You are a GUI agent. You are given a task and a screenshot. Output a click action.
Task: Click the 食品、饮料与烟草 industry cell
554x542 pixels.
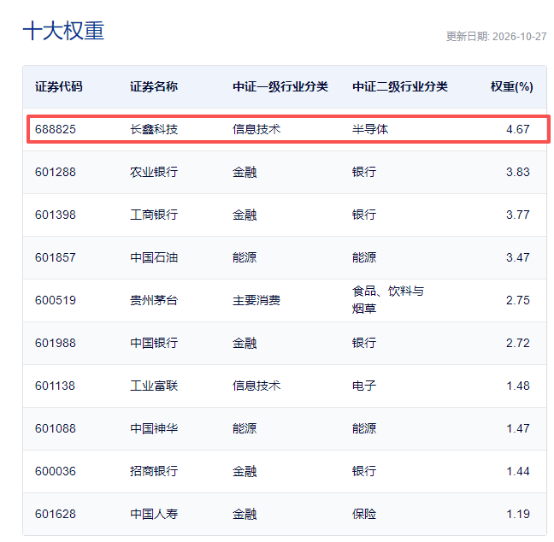[388, 300]
